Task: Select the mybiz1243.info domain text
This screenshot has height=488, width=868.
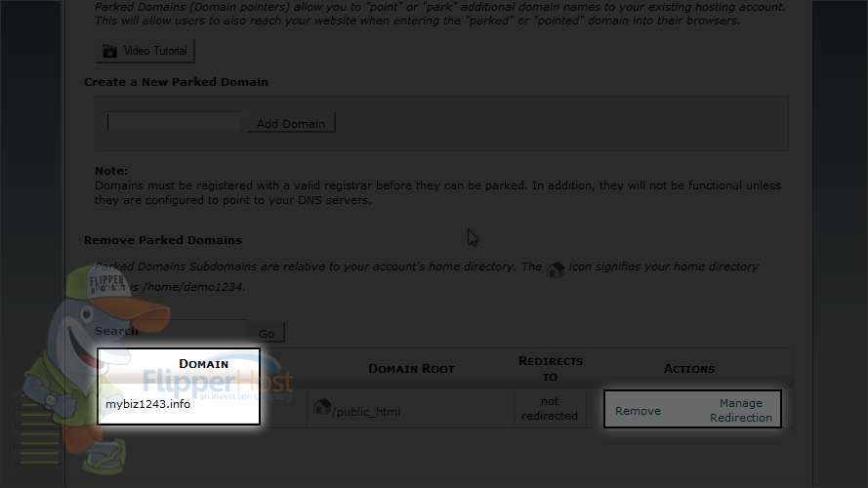Action: point(147,404)
